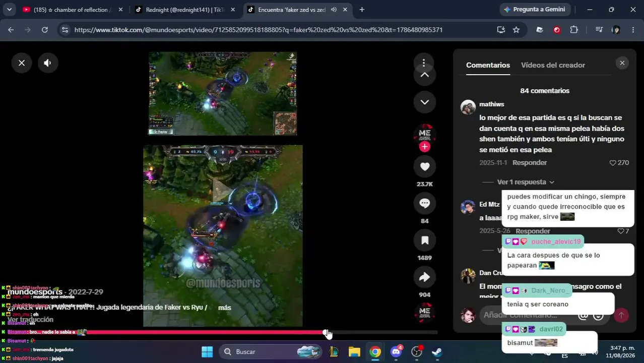Switch to the Comentarios tab
Image resolution: width=644 pixels, height=363 pixels.
[488, 65]
